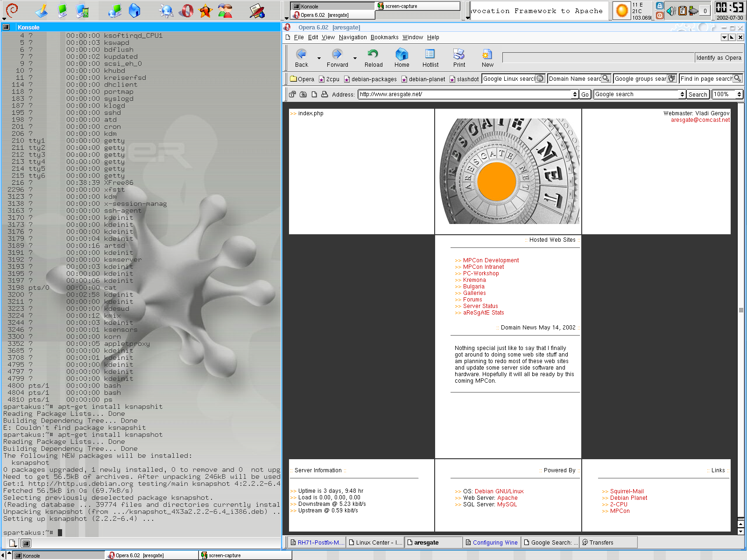Screen dimensions: 747x560
Task: Click the Go button beside address
Action: coord(585,94)
